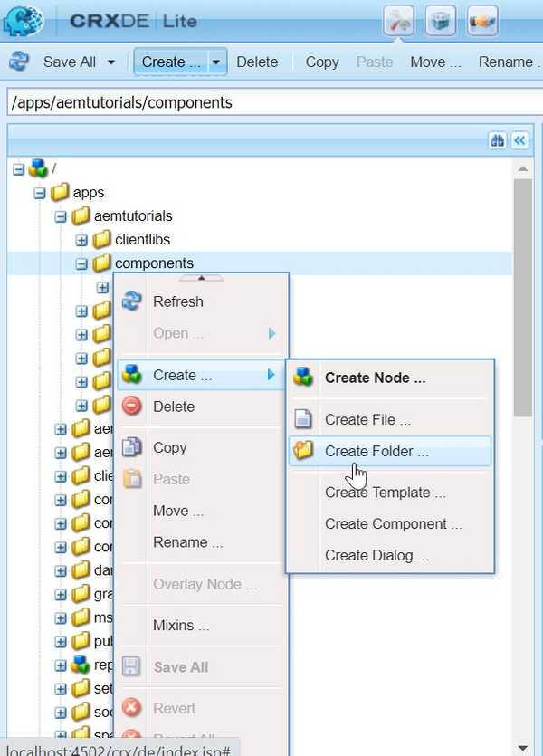Choose Delete in the context menu
543x756 pixels.
[174, 407]
